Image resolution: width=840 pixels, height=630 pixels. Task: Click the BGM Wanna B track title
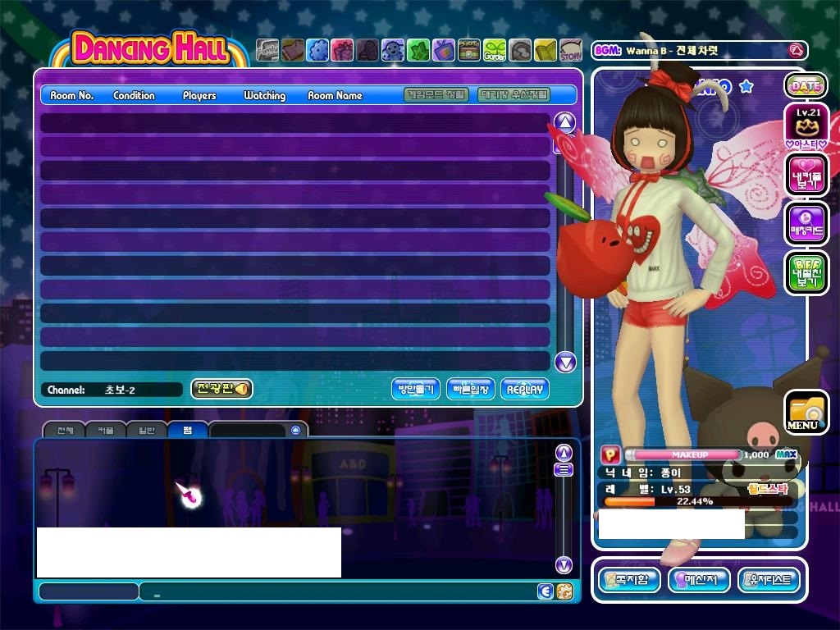pyautogui.click(x=672, y=51)
